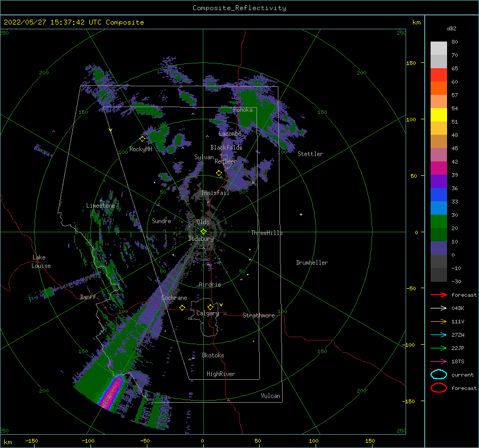Click the magenta 42 dBZ color swatch
This screenshot has height=448, width=479.
439,168
